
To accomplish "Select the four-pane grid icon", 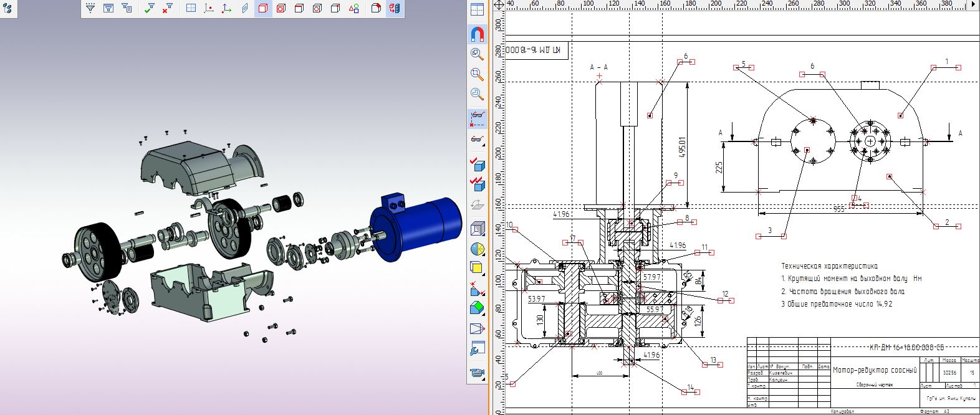I will pos(191,9).
